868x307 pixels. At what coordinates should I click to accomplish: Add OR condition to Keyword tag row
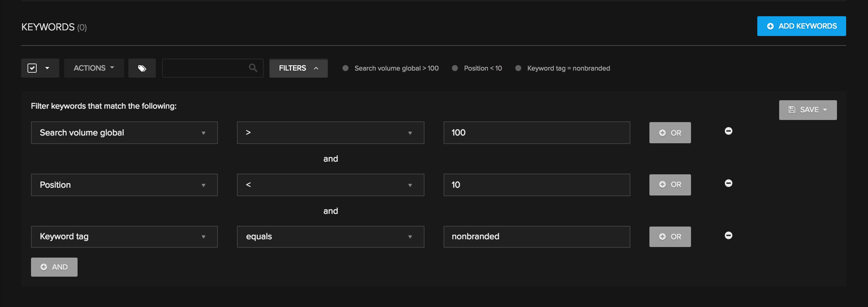point(670,236)
